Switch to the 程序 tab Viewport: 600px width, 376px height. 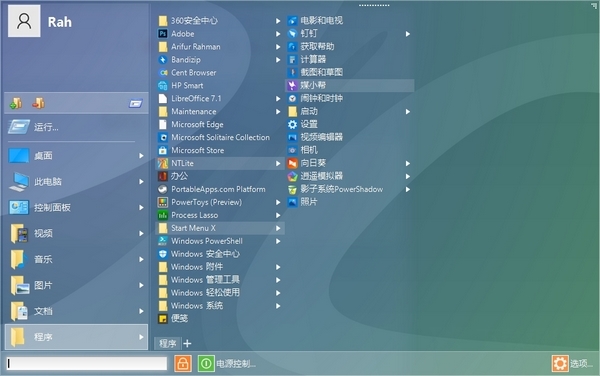pyautogui.click(x=168, y=343)
